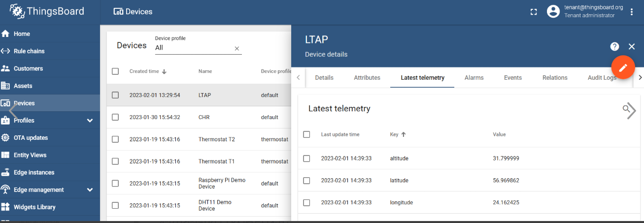Sort devices by Created time column
Image resolution: width=644 pixels, height=223 pixels.
click(x=144, y=71)
